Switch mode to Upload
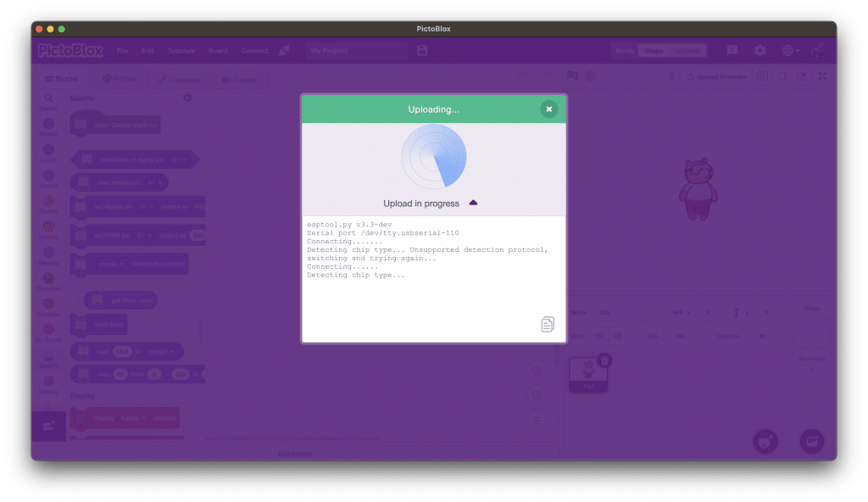The height and width of the screenshot is (502, 868). point(687,50)
